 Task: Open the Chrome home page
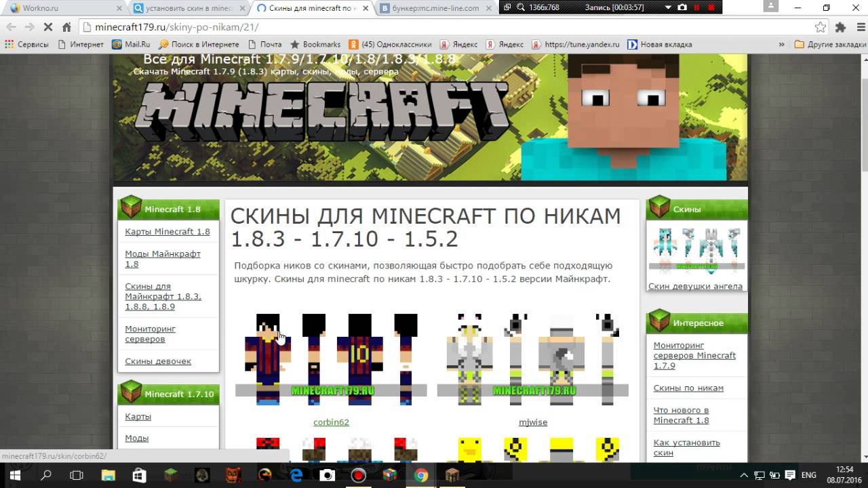66,27
